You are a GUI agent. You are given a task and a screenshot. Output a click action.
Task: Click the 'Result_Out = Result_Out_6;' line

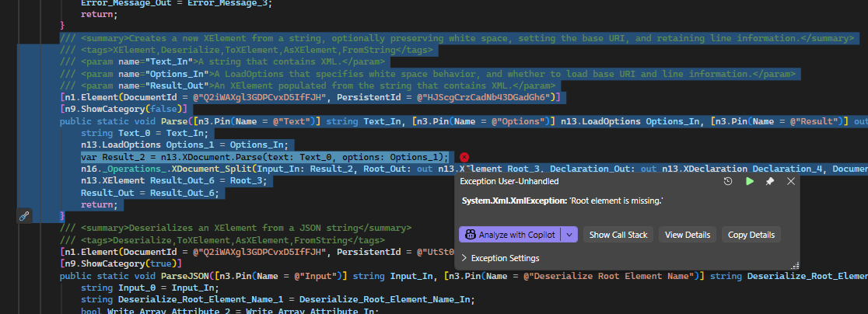(149, 193)
